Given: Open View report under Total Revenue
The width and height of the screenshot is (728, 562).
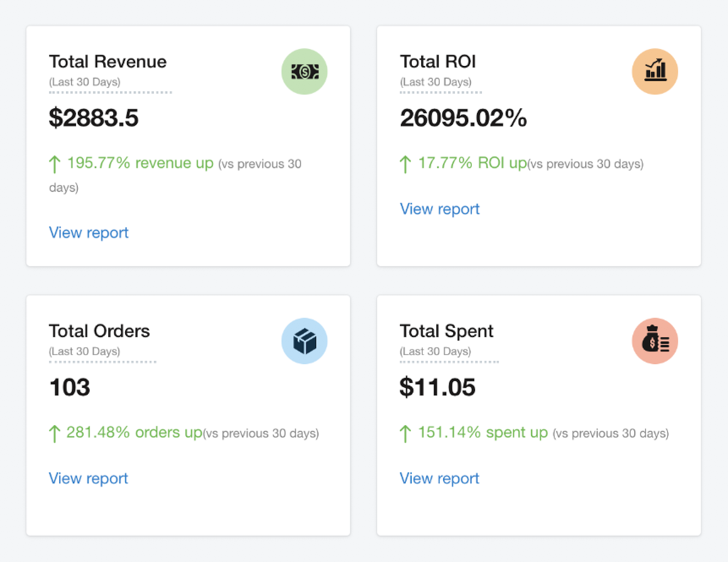Looking at the screenshot, I should pyautogui.click(x=89, y=233).
